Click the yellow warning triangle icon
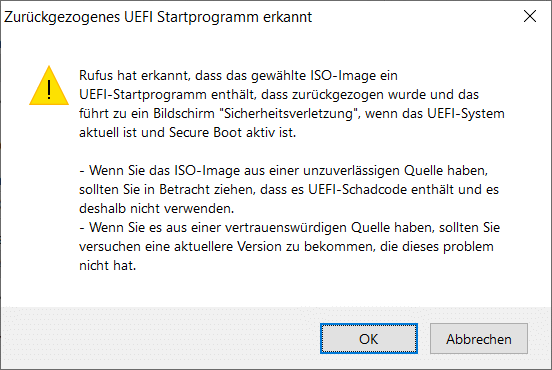552x370 pixels. (49, 86)
